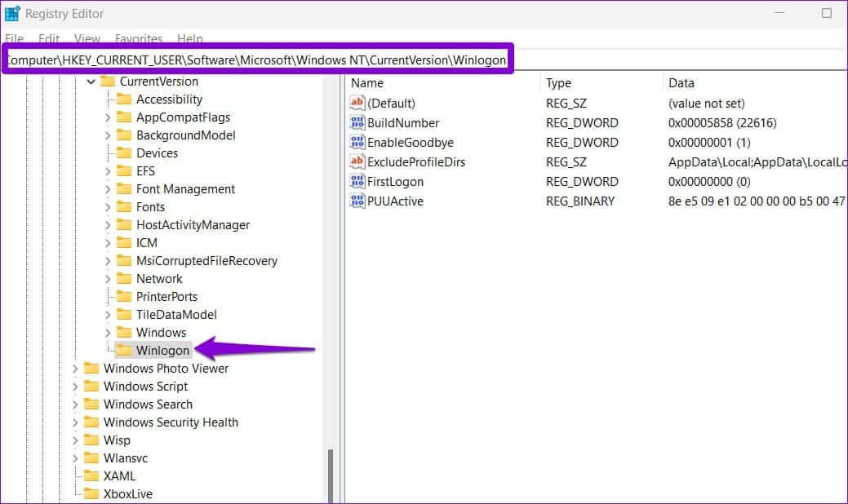Maximize the Registry Editor window
Image resolution: width=848 pixels, height=504 pixels.
tap(826, 13)
